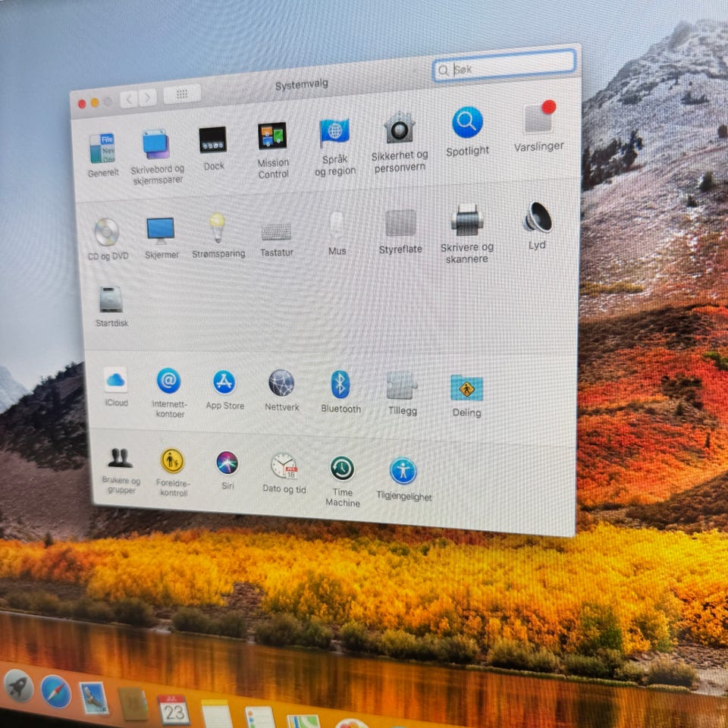Go back with the left arrow button

pos(129,99)
